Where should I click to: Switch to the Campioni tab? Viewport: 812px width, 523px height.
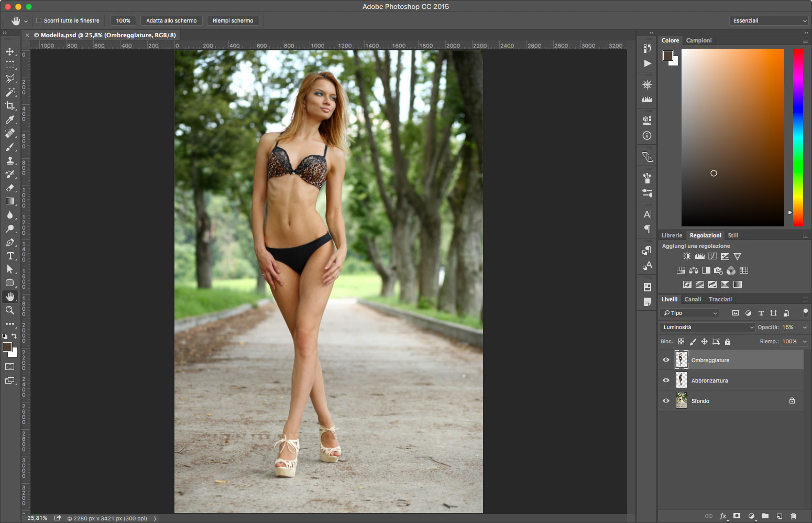tap(699, 40)
